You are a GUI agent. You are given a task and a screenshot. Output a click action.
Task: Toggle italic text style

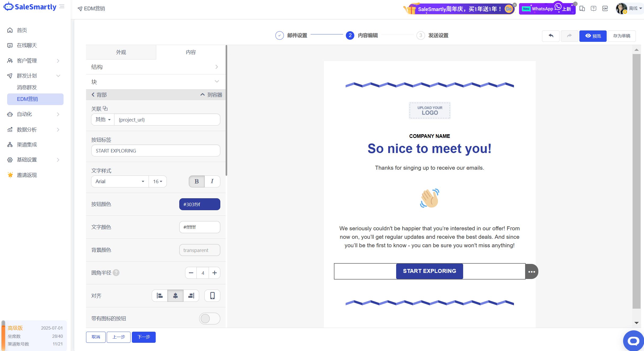click(212, 181)
